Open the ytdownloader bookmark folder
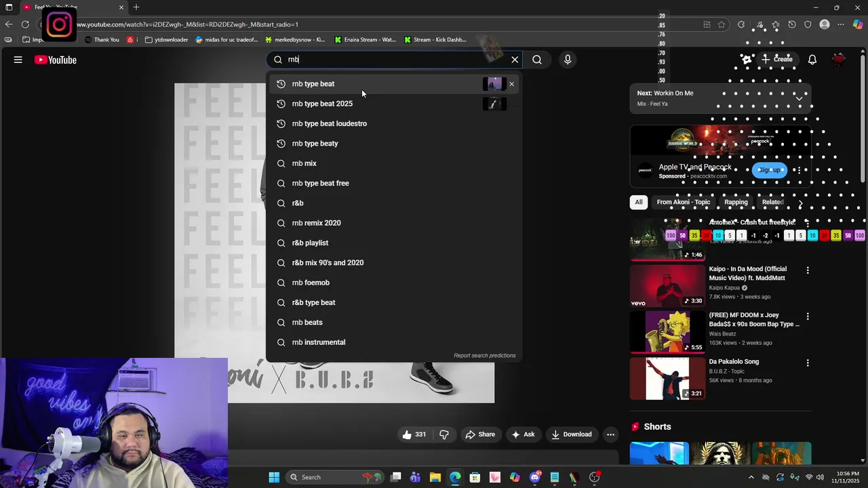 click(x=167, y=40)
